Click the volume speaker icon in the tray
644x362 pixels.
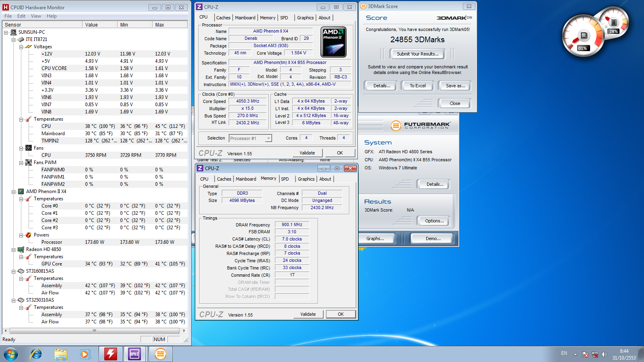coord(604,354)
